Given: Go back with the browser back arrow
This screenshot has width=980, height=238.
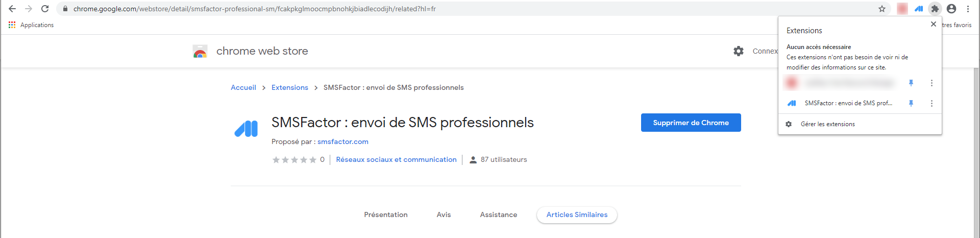Looking at the screenshot, I should point(12,9).
